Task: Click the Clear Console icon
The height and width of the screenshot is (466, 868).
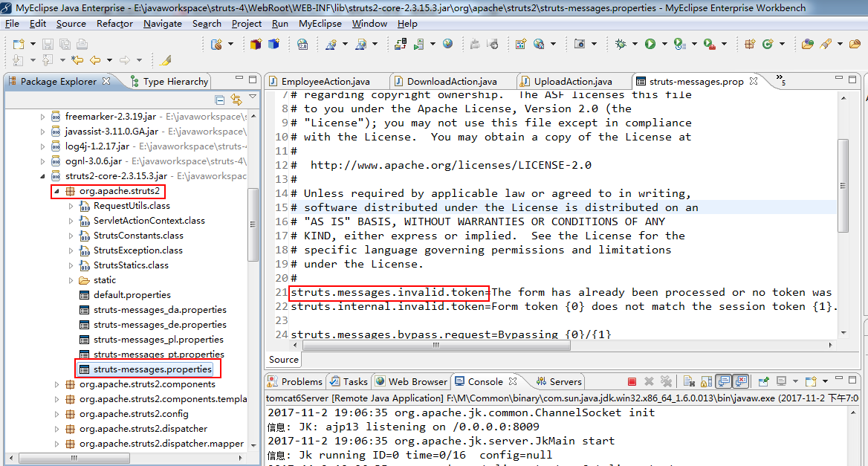Action: 689,381
